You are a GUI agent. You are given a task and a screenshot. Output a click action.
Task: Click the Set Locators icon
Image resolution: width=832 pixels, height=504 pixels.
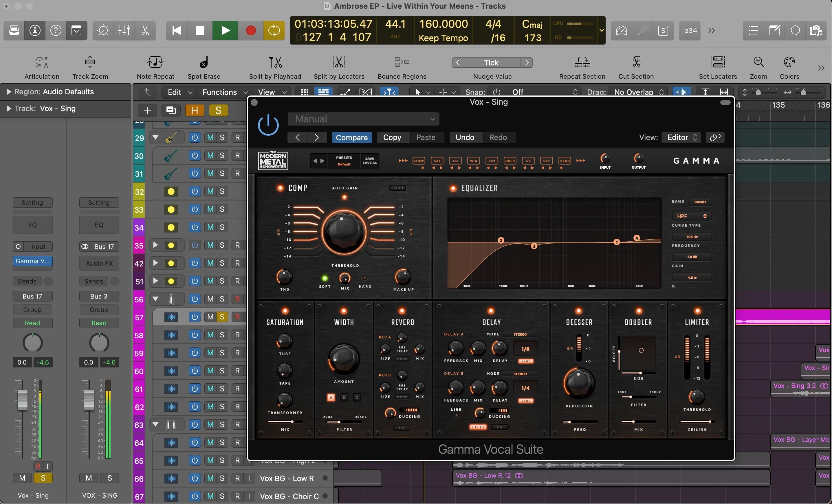[x=718, y=62]
